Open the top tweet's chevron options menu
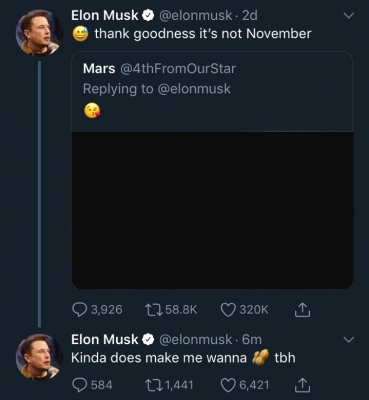369x400 pixels. (x=348, y=16)
